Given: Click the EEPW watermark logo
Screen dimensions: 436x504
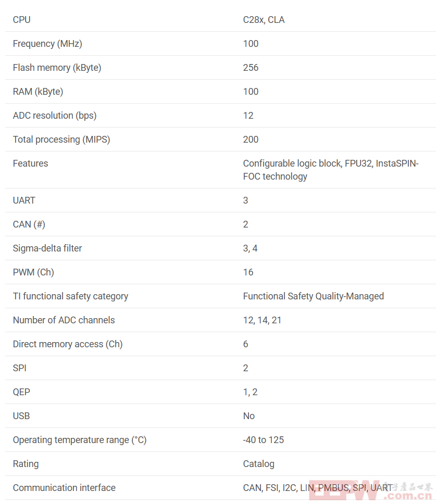Looking at the screenshot, I should [370, 490].
